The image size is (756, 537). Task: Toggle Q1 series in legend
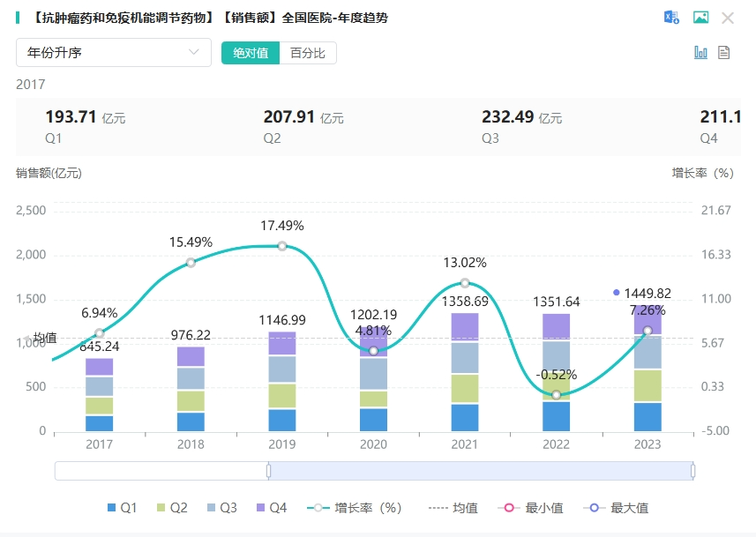click(x=122, y=508)
